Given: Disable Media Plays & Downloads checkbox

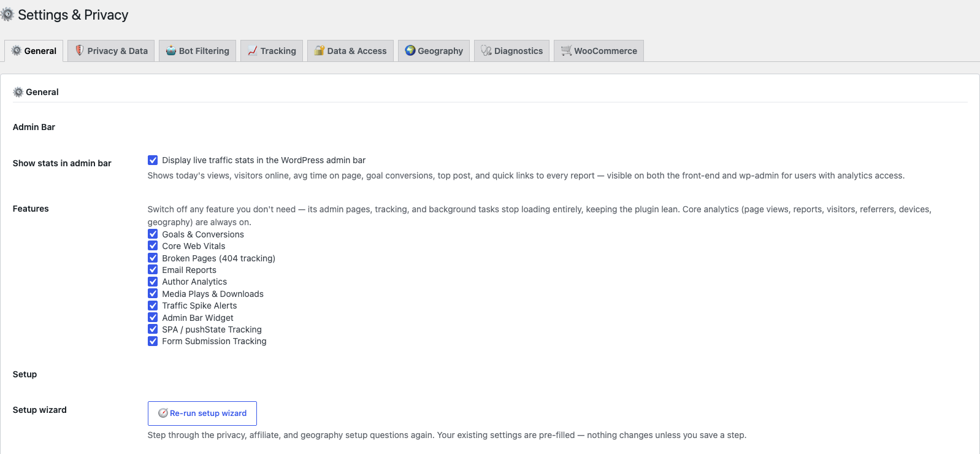Looking at the screenshot, I should 153,293.
